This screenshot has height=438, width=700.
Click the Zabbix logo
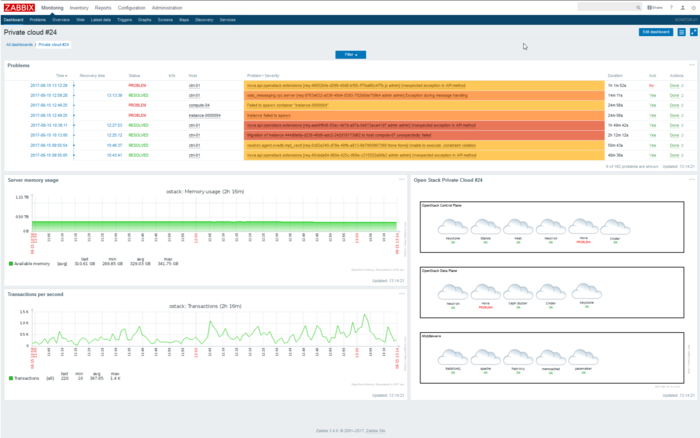tap(19, 7)
